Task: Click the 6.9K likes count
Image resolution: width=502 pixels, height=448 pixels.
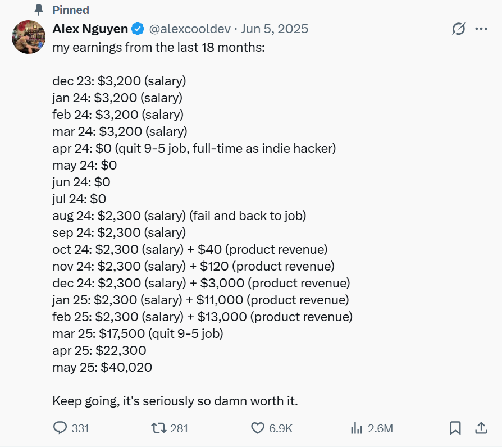Action: 281,428
